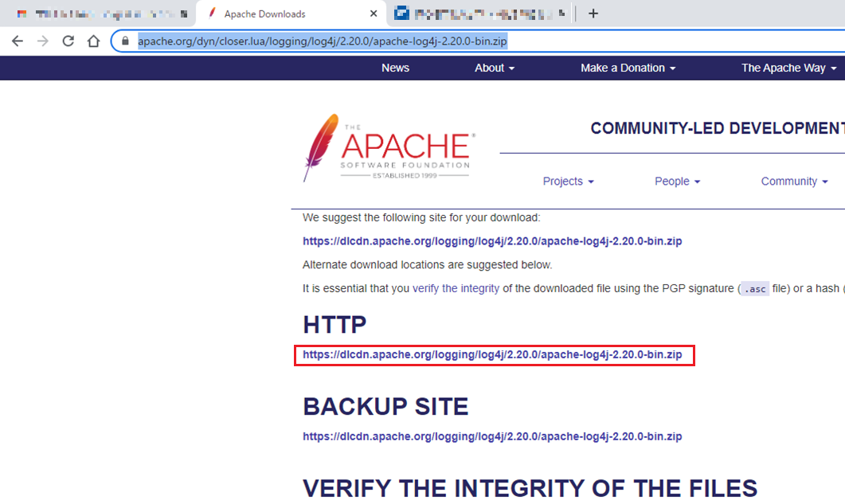This screenshot has height=504, width=845.
Task: Expand the Projects dropdown
Action: [568, 181]
